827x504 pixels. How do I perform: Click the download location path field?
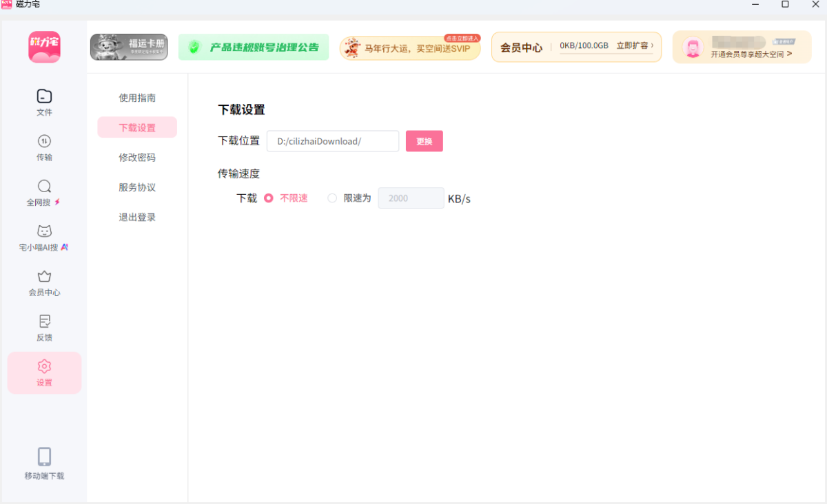[333, 141]
